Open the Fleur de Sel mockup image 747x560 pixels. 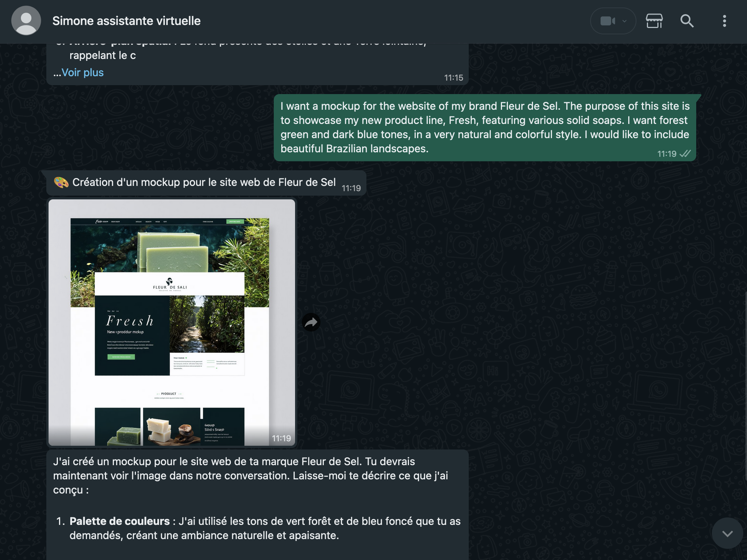click(172, 323)
